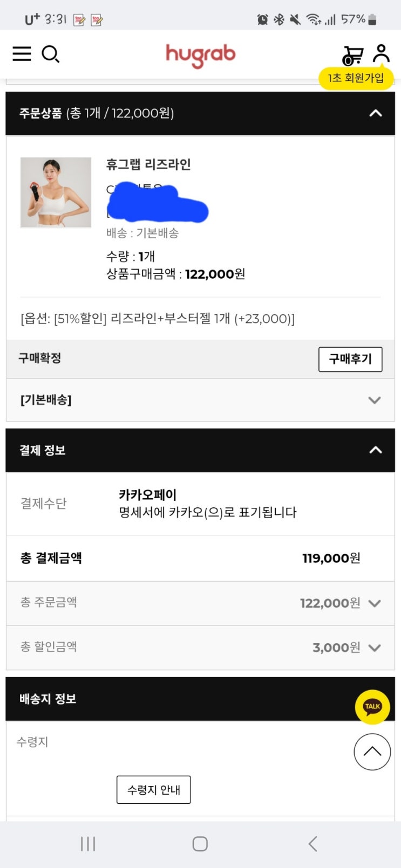Screen dimensions: 401x868
Task: Open the hamburger menu icon
Action: (x=22, y=54)
